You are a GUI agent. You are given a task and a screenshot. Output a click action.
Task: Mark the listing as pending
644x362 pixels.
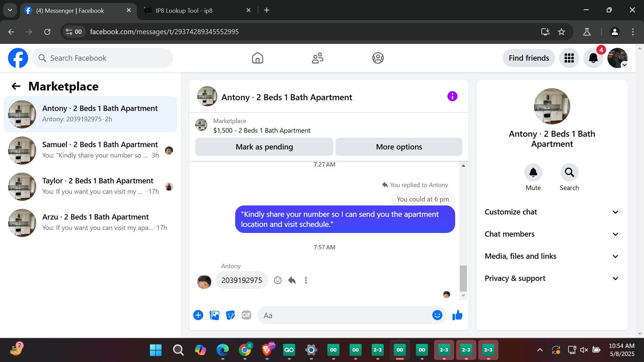pos(264,147)
